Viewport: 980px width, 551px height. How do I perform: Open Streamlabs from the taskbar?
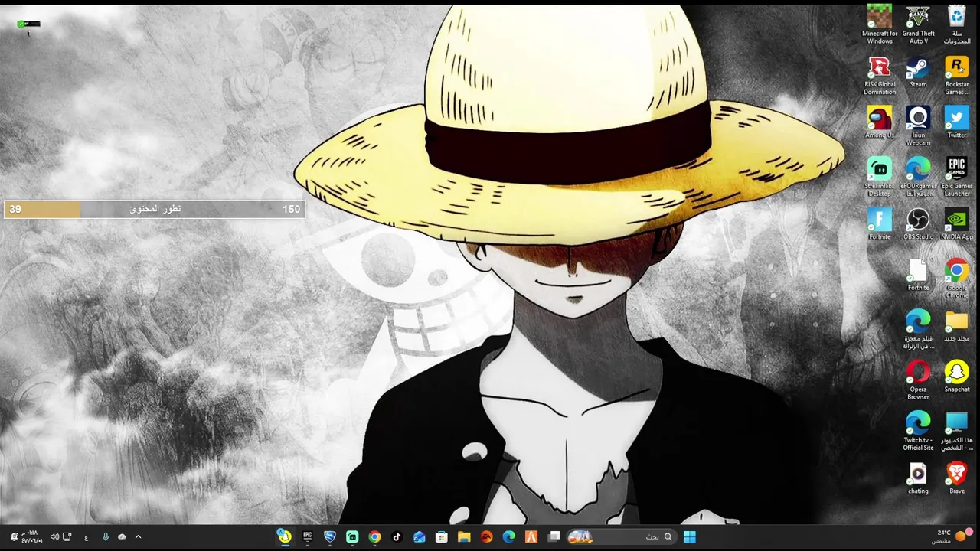coord(352,536)
